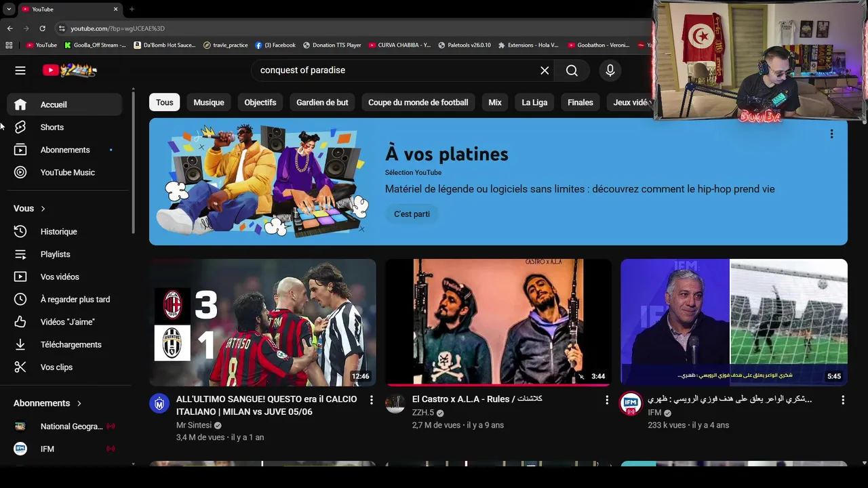Open Shorts from sidebar
Screen dimensions: 868x488
point(64,127)
